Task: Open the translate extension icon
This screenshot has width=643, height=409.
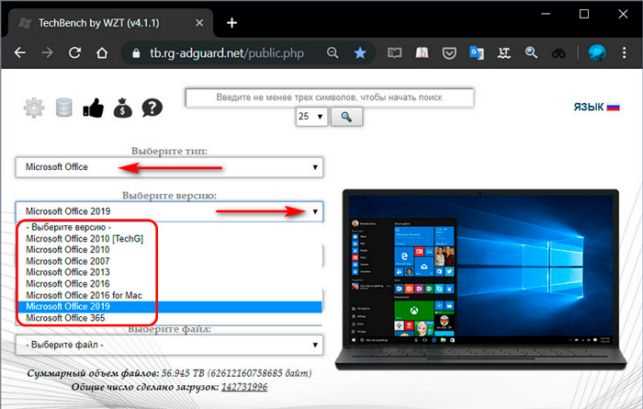Action: [x=477, y=53]
